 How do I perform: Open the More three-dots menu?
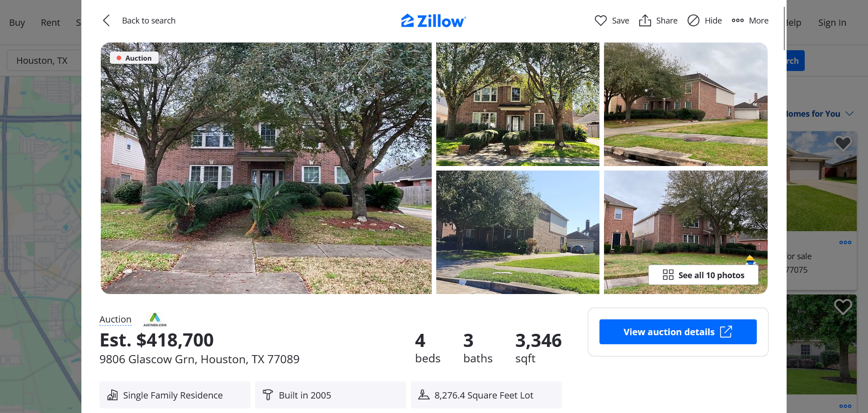click(x=737, y=20)
